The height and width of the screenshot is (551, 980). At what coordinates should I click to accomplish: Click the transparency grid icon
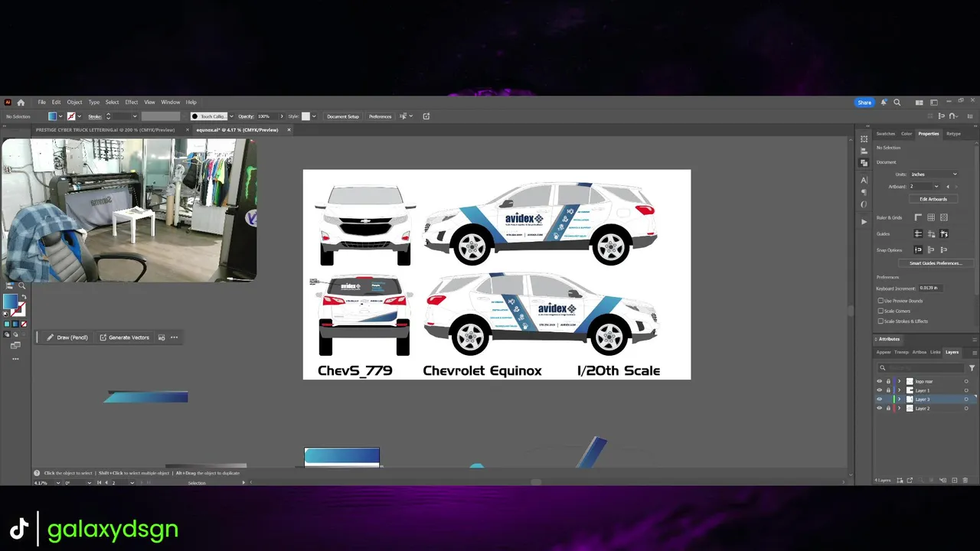(944, 218)
